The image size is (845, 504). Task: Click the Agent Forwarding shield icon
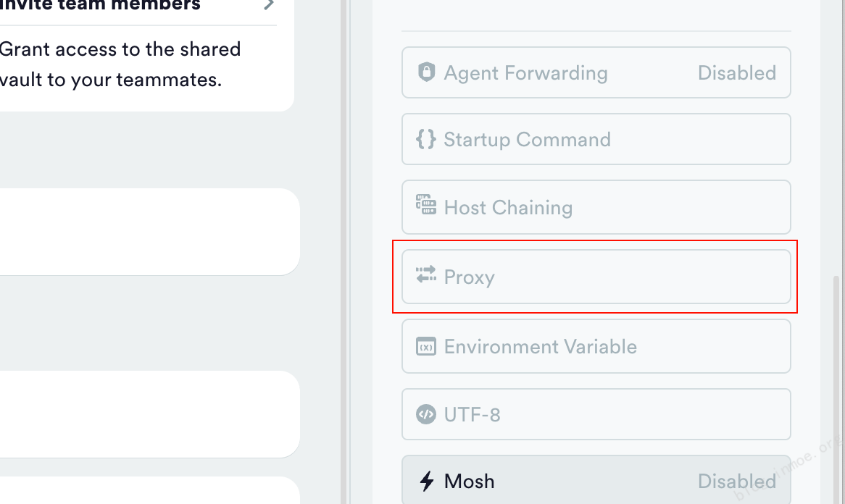coord(426,72)
